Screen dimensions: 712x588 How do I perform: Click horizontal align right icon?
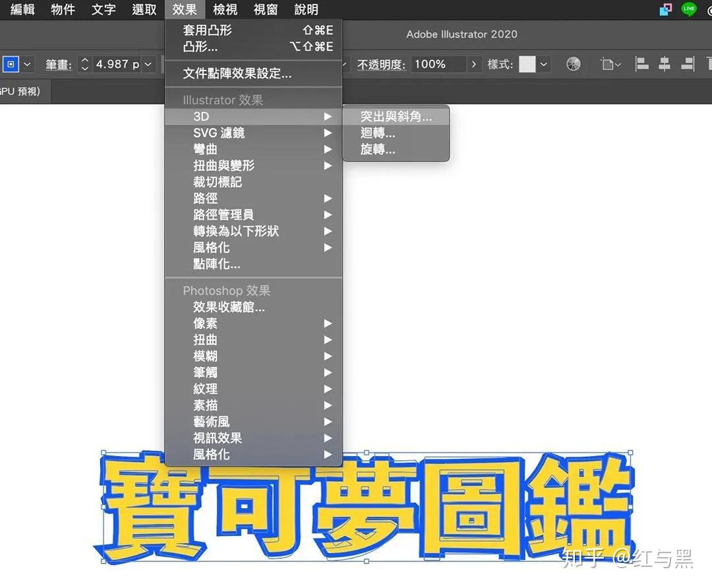(x=688, y=64)
